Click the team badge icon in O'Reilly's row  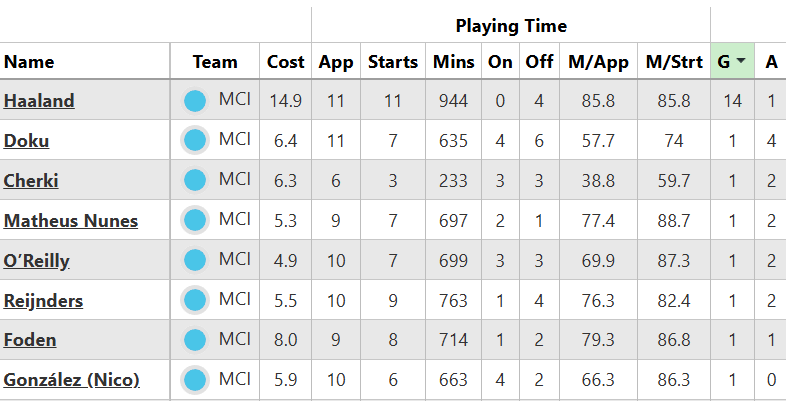pyautogui.click(x=195, y=260)
